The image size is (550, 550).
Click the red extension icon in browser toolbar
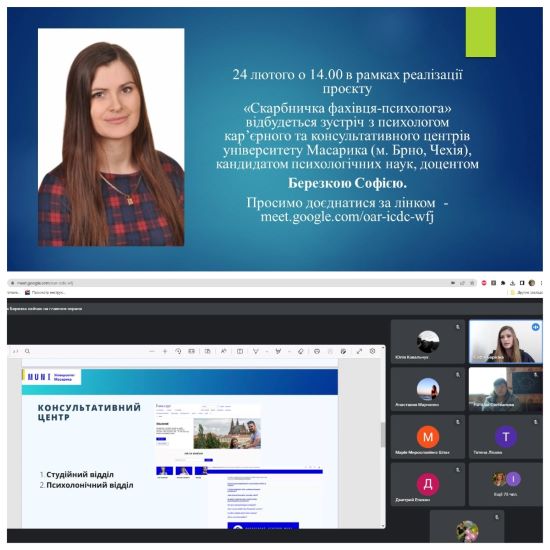pos(484,283)
